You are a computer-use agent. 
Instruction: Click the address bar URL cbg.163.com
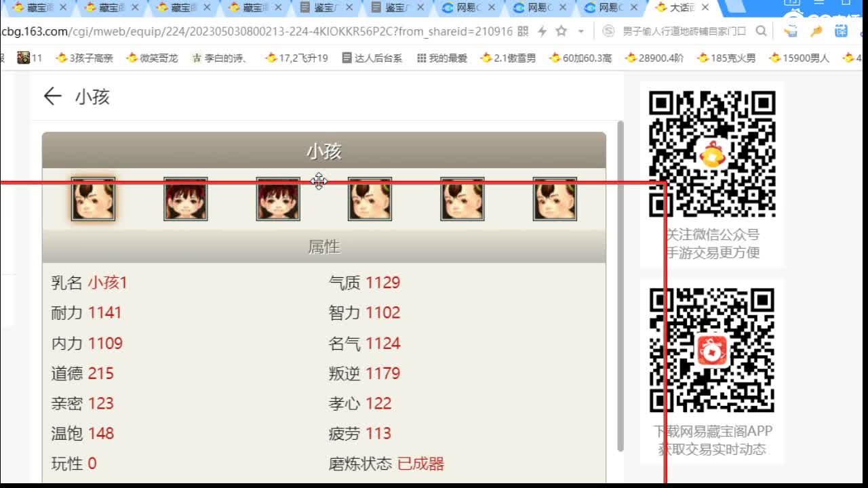(256, 31)
